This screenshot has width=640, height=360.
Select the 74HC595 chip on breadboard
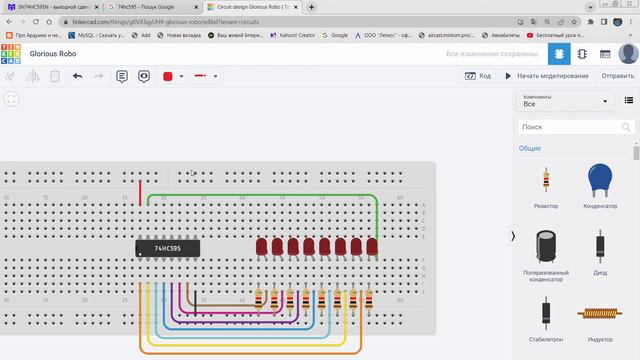[167, 248]
